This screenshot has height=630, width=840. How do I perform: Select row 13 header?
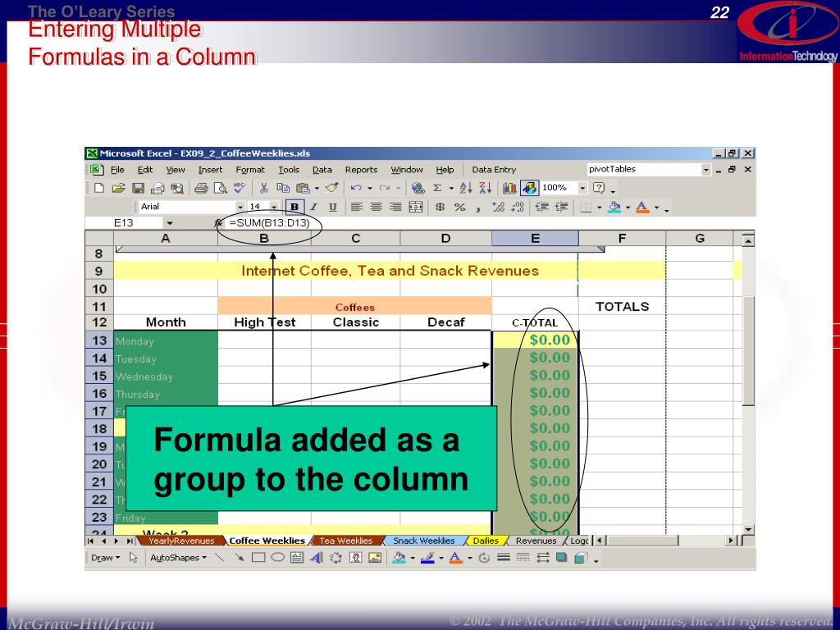coord(99,340)
